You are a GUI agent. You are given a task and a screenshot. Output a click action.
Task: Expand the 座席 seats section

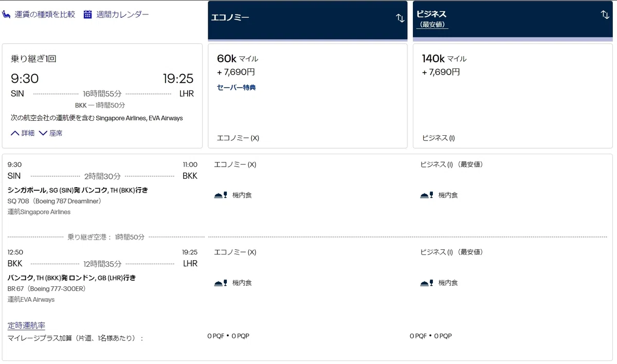tap(50, 133)
